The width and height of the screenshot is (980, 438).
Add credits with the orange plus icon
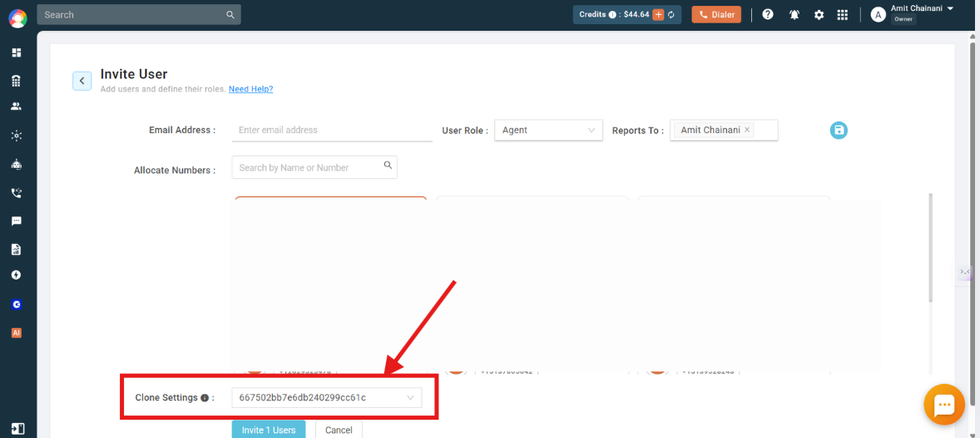click(658, 14)
